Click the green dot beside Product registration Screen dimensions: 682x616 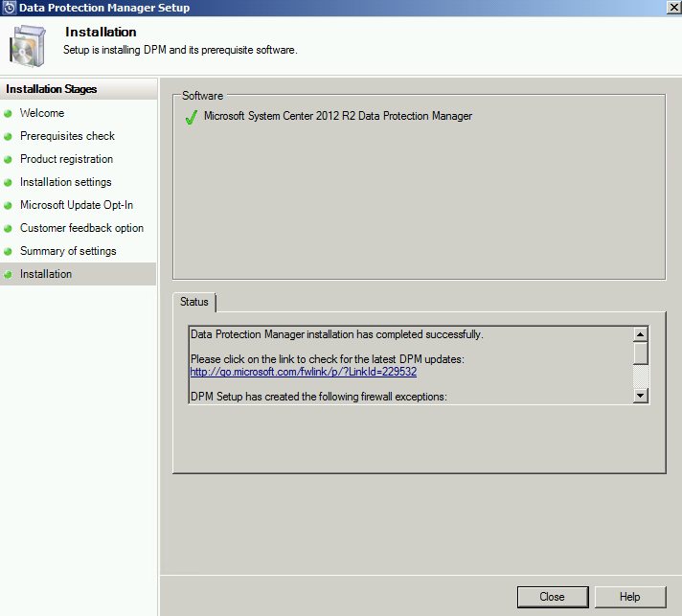(x=8, y=160)
